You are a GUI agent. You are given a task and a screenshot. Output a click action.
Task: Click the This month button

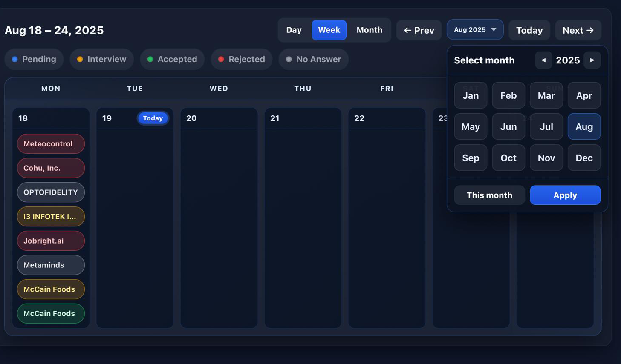pos(489,195)
